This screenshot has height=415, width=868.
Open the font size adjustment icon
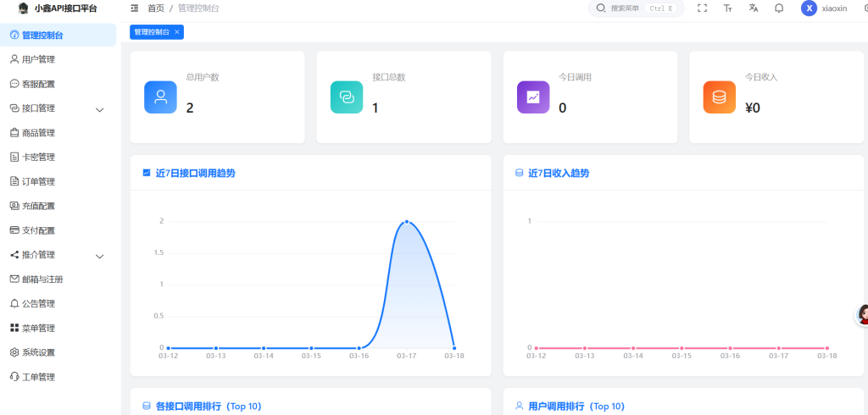tap(727, 8)
